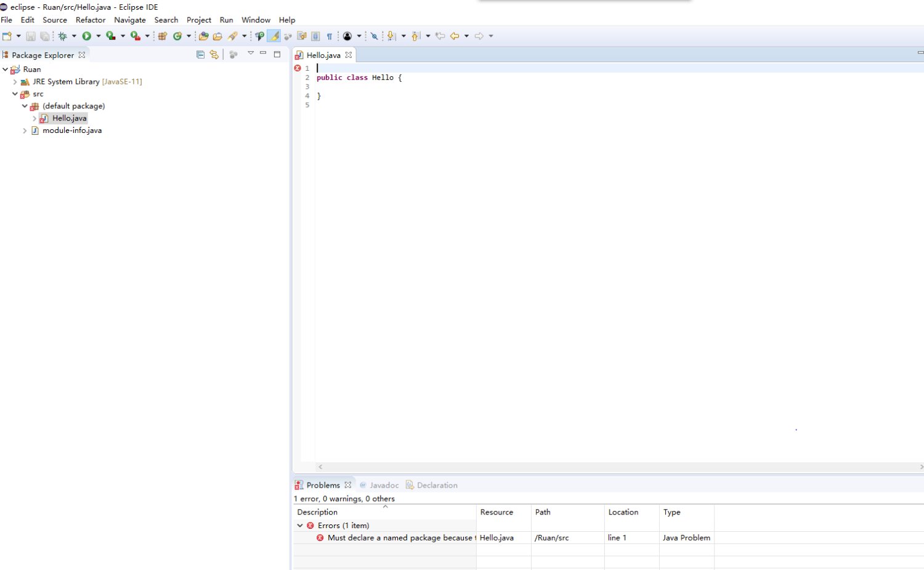Open the External Tools dropdown arrow

click(x=147, y=36)
